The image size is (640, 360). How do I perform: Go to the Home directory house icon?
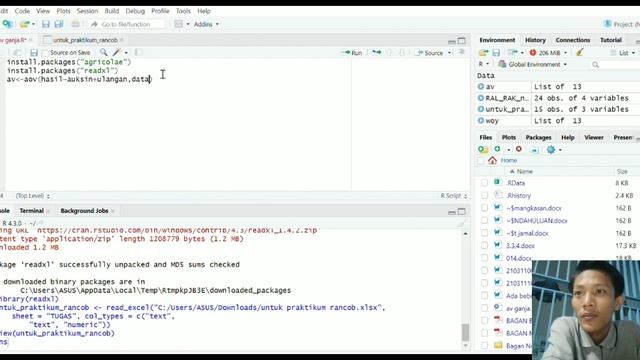492,160
